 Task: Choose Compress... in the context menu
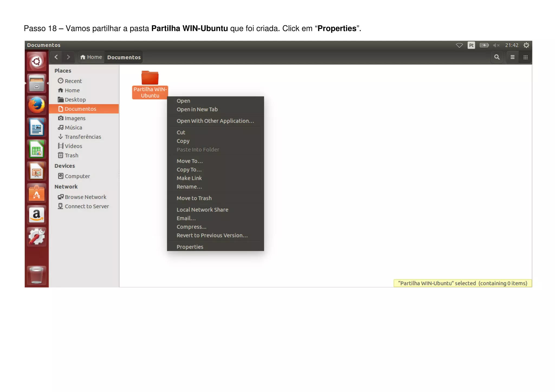point(215,227)
